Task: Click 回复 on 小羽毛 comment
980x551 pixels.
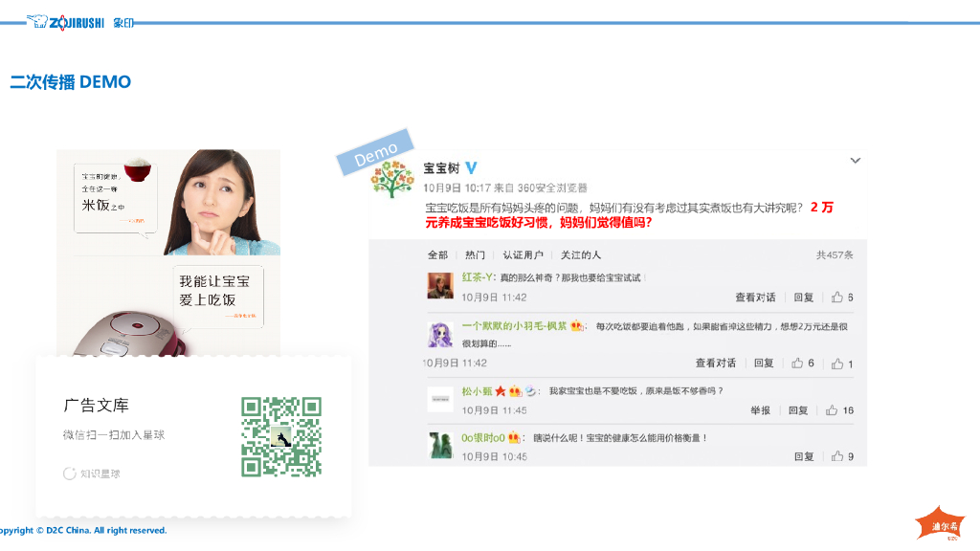Action: click(x=764, y=363)
